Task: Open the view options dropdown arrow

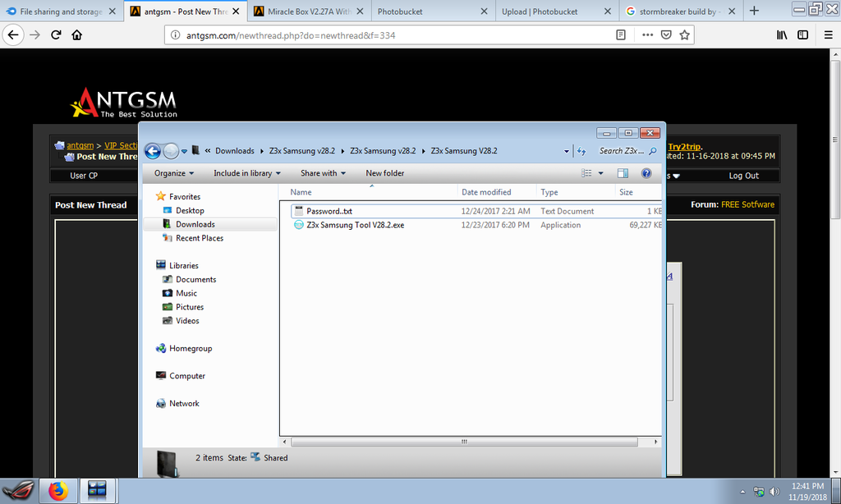Action: coord(600,173)
